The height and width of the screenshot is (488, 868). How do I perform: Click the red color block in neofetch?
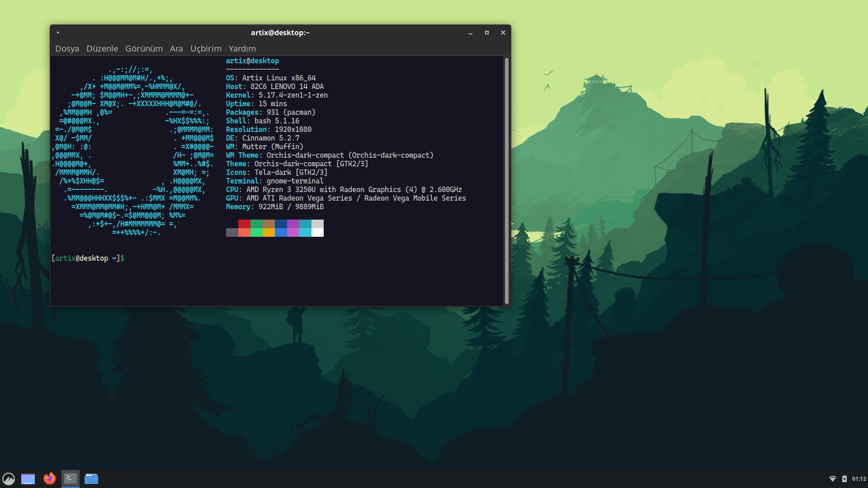point(244,224)
